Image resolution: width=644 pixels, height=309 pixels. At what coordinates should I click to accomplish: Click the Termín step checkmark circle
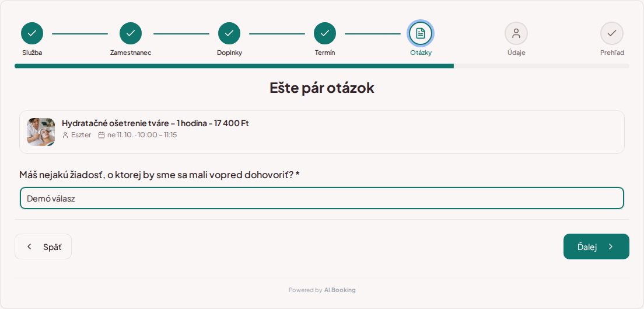[x=325, y=33]
